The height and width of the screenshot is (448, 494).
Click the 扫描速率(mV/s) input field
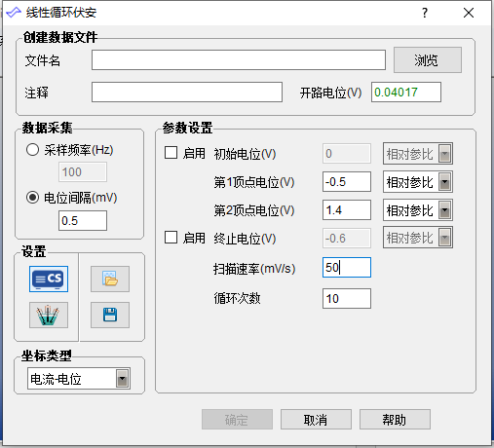(x=347, y=268)
